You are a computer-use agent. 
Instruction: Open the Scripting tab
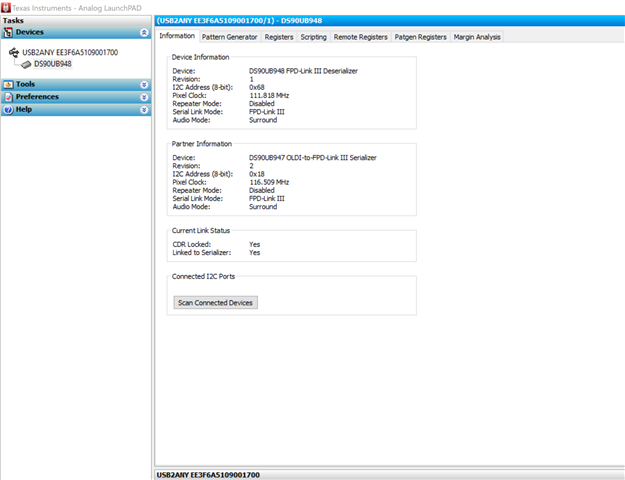(x=313, y=37)
